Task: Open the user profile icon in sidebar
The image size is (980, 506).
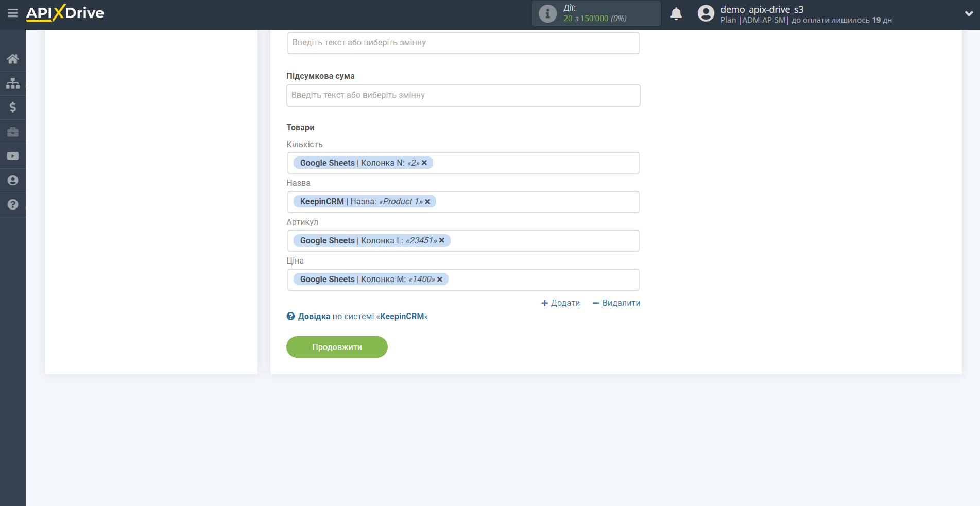Action: coord(13,180)
